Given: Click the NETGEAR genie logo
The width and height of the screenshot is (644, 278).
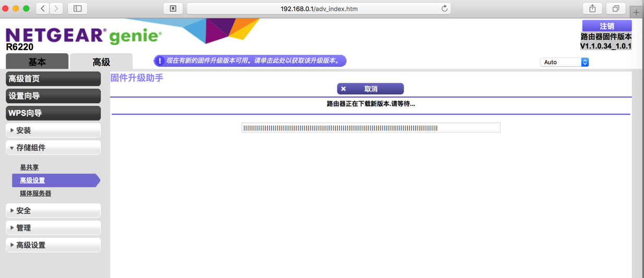Looking at the screenshot, I should point(84,35).
